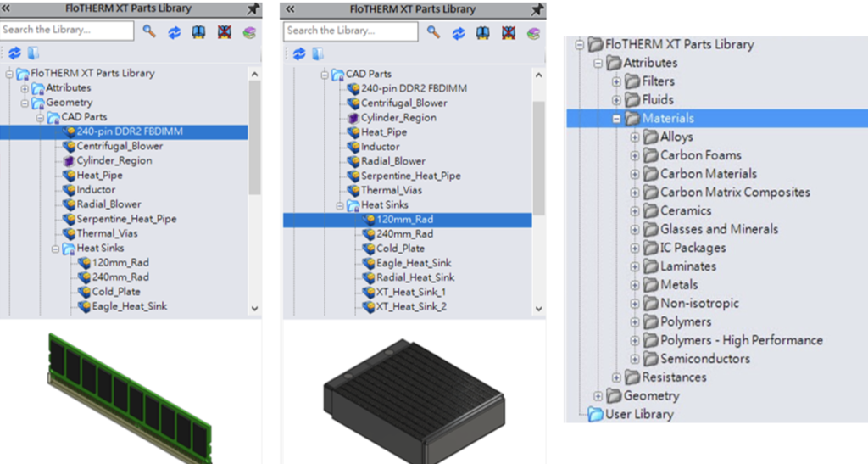Collapse middle panel with double chevron

tap(290, 9)
